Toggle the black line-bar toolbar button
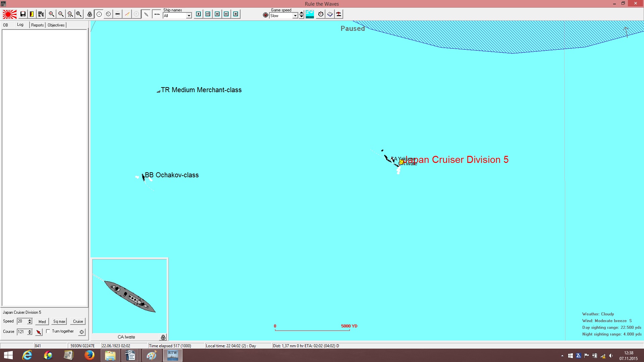This screenshot has width=644, height=362. click(x=118, y=14)
